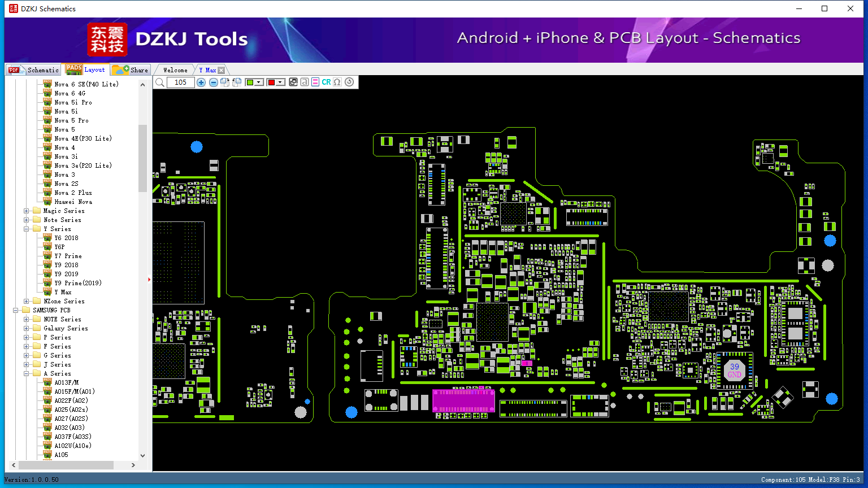
Task: Click the circular reset-rotation icon
Action: point(349,82)
